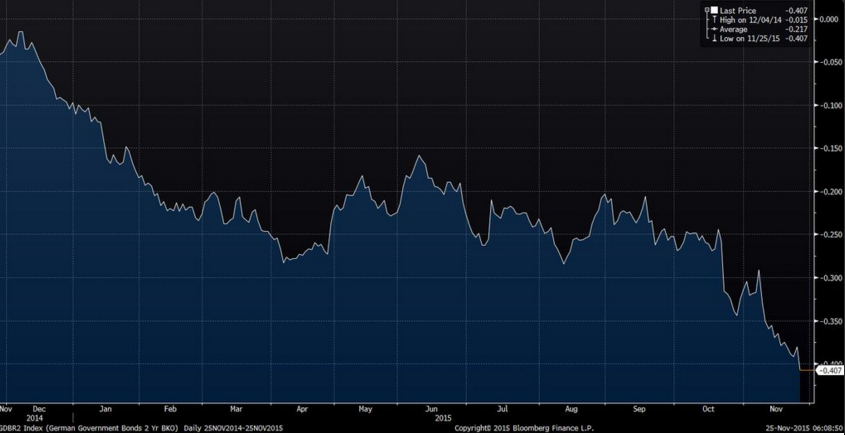Click the Dec month label on x-axis
845x435 pixels.
40,409
